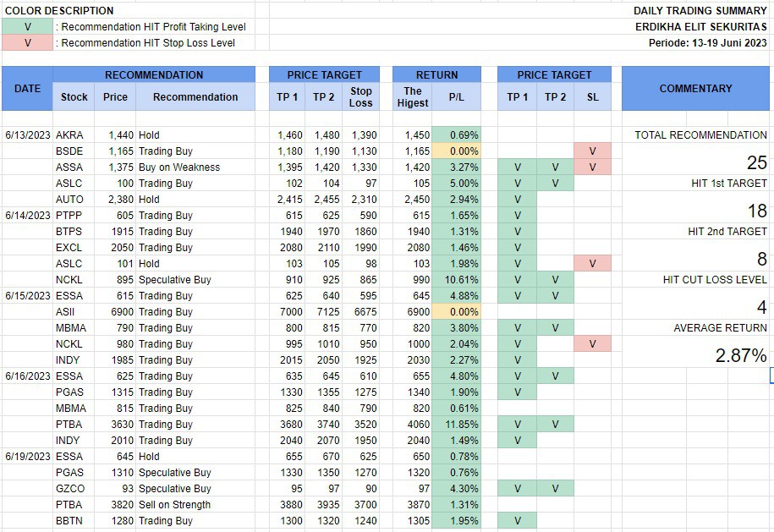Select the 'The Higest' header cell
Viewport: 774px width, 532px height.
click(x=413, y=96)
